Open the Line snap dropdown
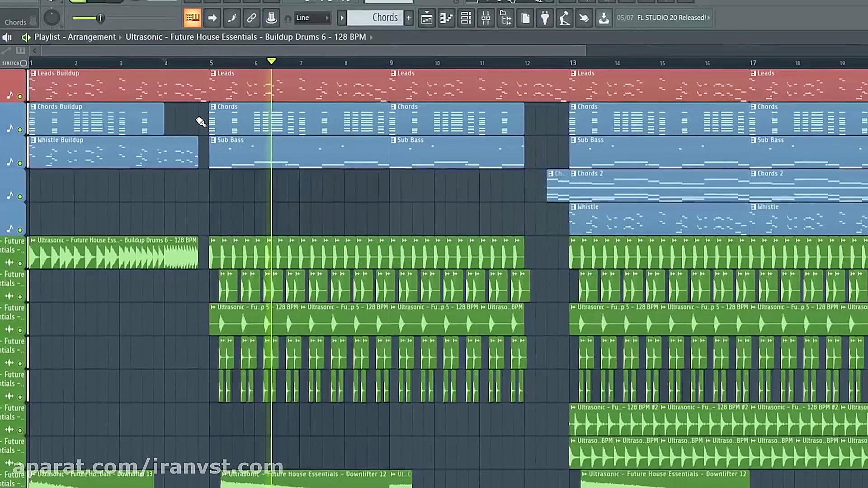 [313, 18]
